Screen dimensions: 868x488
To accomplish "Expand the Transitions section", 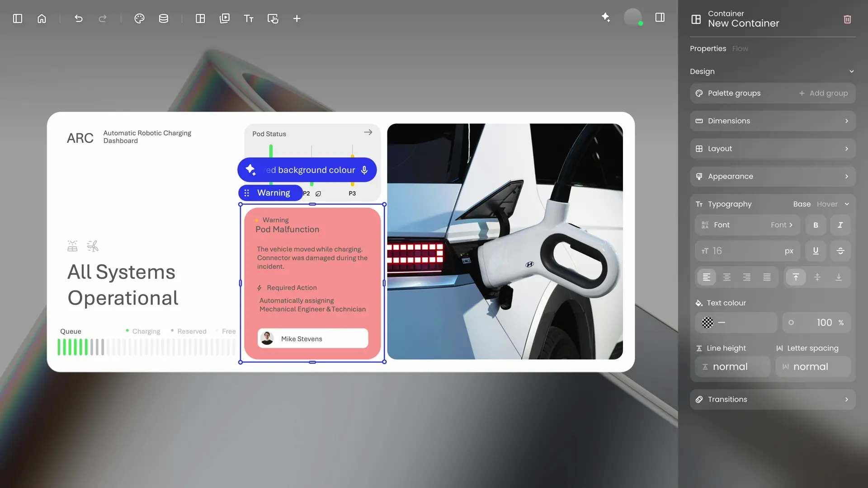I will click(773, 399).
